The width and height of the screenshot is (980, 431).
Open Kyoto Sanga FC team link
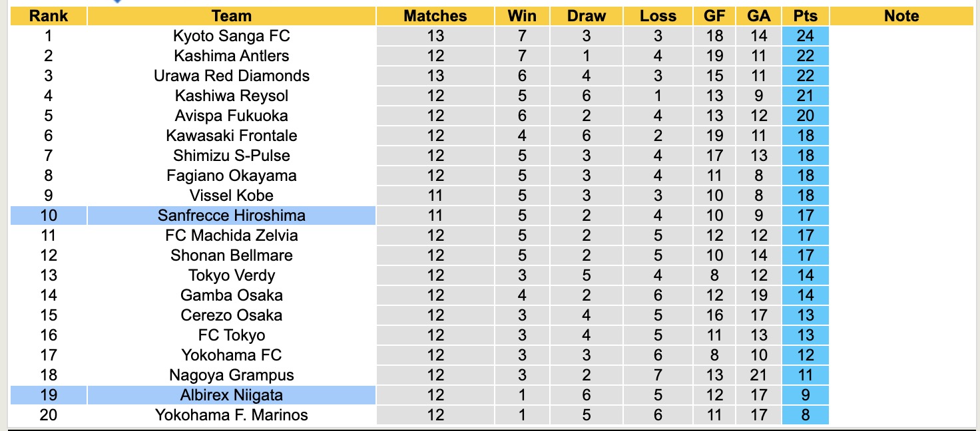tap(231, 36)
